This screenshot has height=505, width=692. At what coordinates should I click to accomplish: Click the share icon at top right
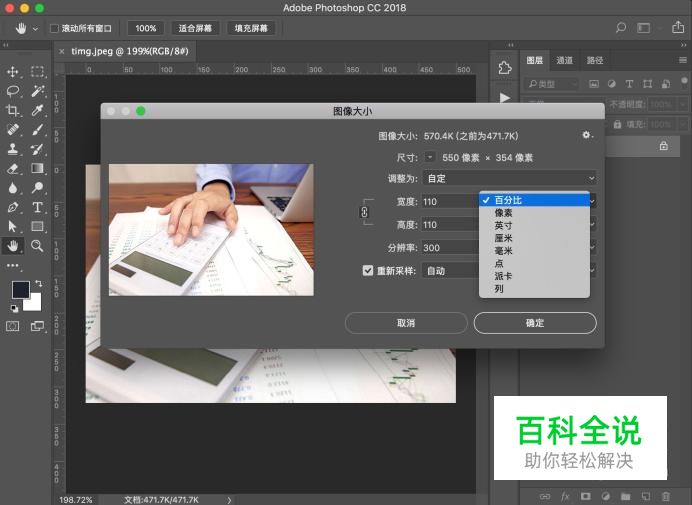[x=678, y=27]
